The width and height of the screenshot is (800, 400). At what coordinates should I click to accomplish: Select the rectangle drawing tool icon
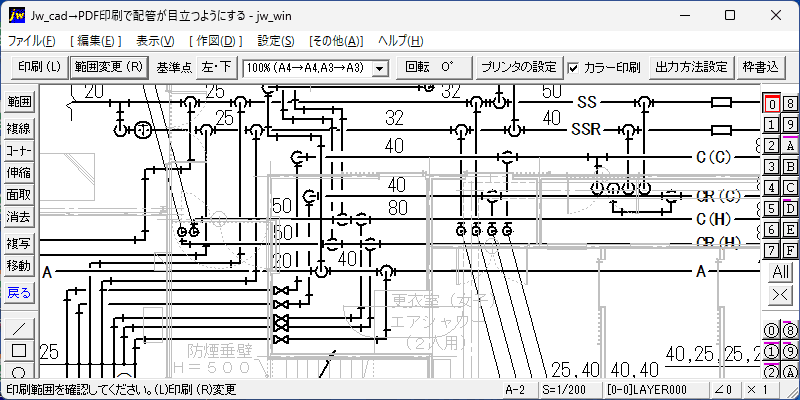(19, 351)
